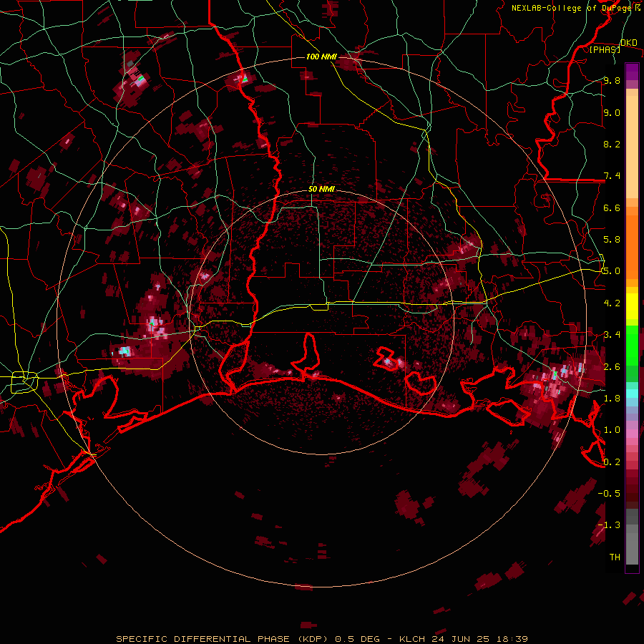
Task: Click the 7.4 value on the scale
Action: [612, 176]
